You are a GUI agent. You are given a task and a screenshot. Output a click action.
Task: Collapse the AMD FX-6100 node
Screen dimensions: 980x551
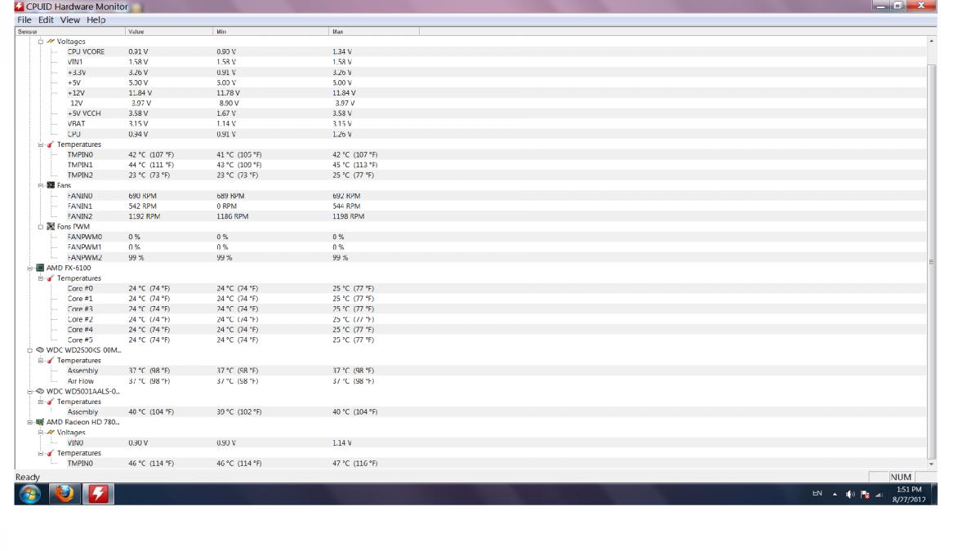pos(30,268)
